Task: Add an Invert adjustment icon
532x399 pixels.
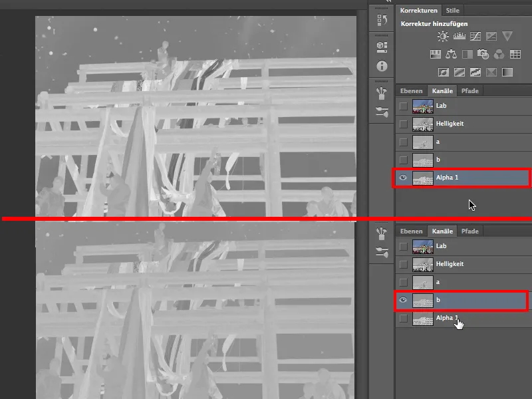Action: [x=443, y=72]
